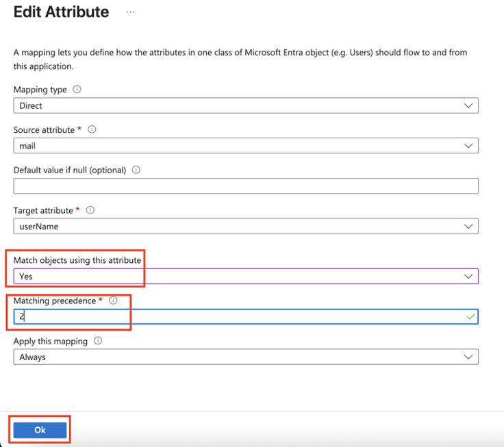Click the Target attribute info icon

(91, 210)
